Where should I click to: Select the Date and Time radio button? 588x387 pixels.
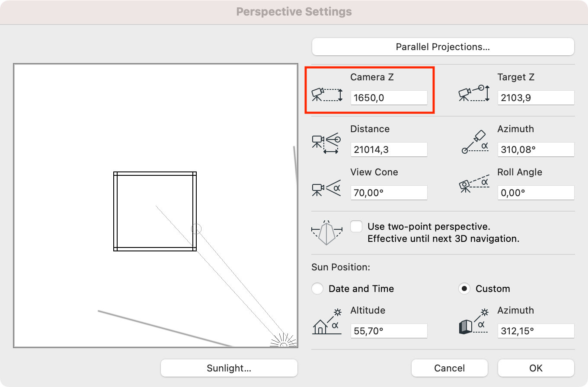pyautogui.click(x=317, y=289)
